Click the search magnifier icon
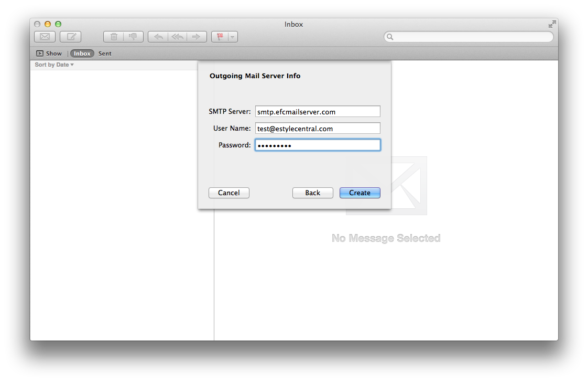The width and height of the screenshot is (588, 382). (x=390, y=37)
